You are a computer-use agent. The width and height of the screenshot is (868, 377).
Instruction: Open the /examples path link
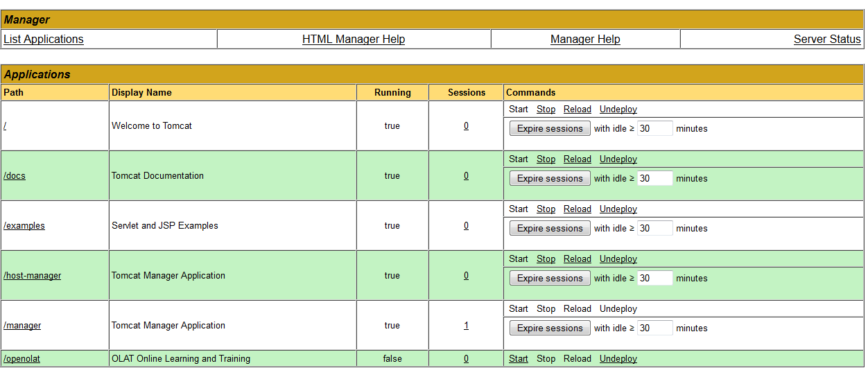(24, 226)
